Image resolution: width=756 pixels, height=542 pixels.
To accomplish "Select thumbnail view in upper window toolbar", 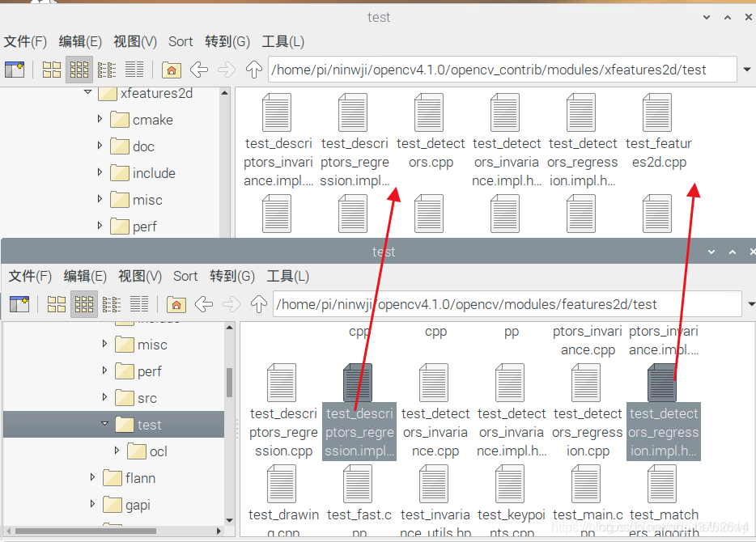I will 79,70.
